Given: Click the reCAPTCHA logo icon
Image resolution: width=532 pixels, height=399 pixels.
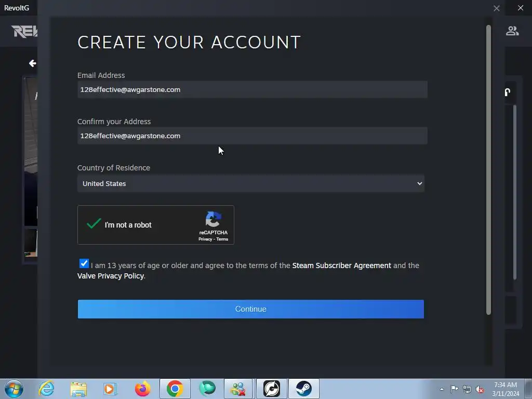Looking at the screenshot, I should pyautogui.click(x=213, y=220).
